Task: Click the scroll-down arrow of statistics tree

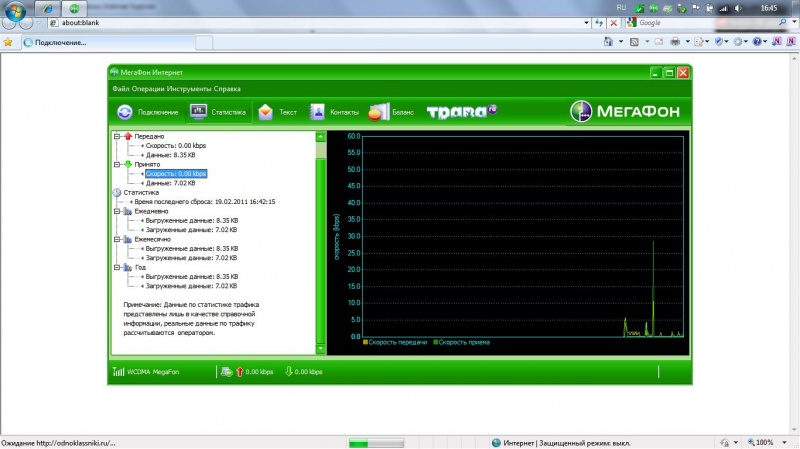Action: click(320, 349)
